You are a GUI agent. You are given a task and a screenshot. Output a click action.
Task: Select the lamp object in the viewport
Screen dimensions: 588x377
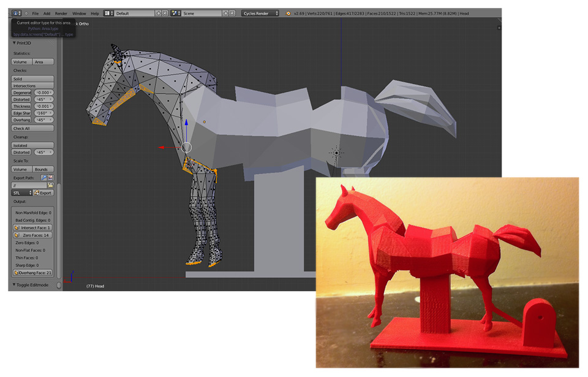tap(336, 153)
